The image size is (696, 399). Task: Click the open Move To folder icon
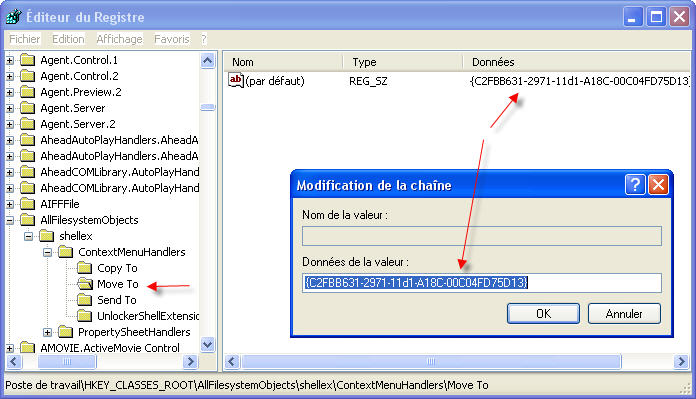point(84,284)
